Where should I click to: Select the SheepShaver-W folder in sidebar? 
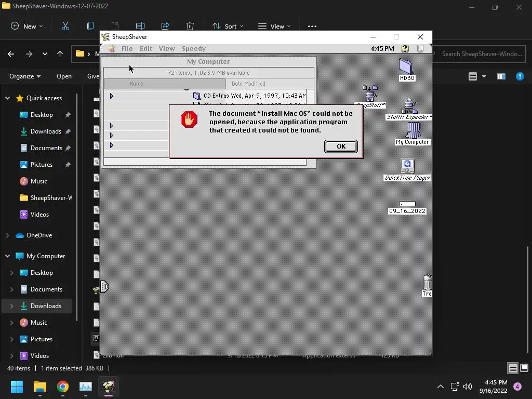pos(46,198)
